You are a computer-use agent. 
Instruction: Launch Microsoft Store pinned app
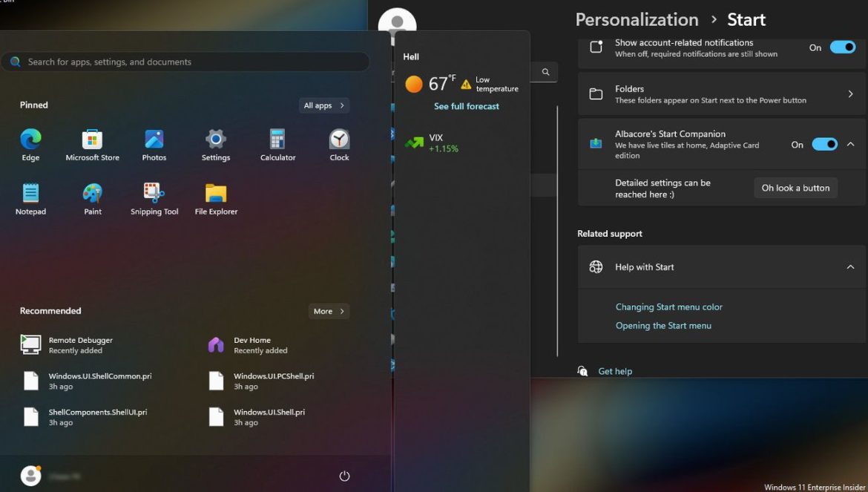pos(93,145)
